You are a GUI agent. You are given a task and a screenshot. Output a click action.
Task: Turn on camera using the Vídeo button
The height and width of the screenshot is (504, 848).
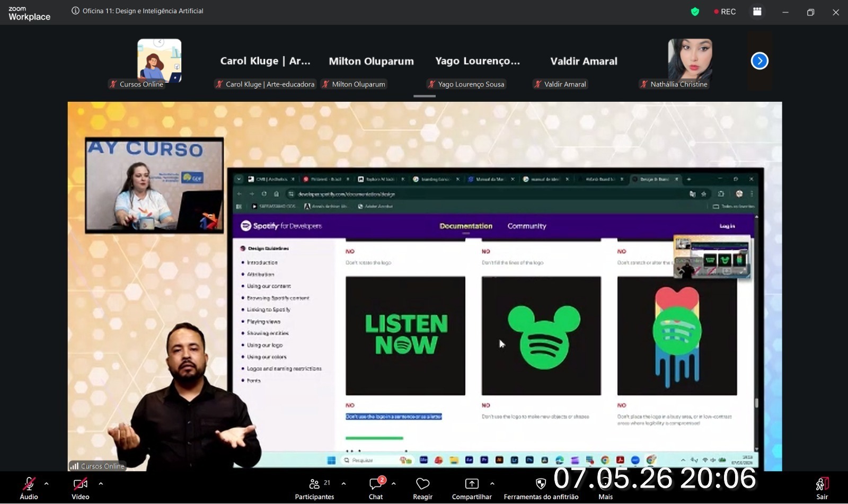coord(80,488)
